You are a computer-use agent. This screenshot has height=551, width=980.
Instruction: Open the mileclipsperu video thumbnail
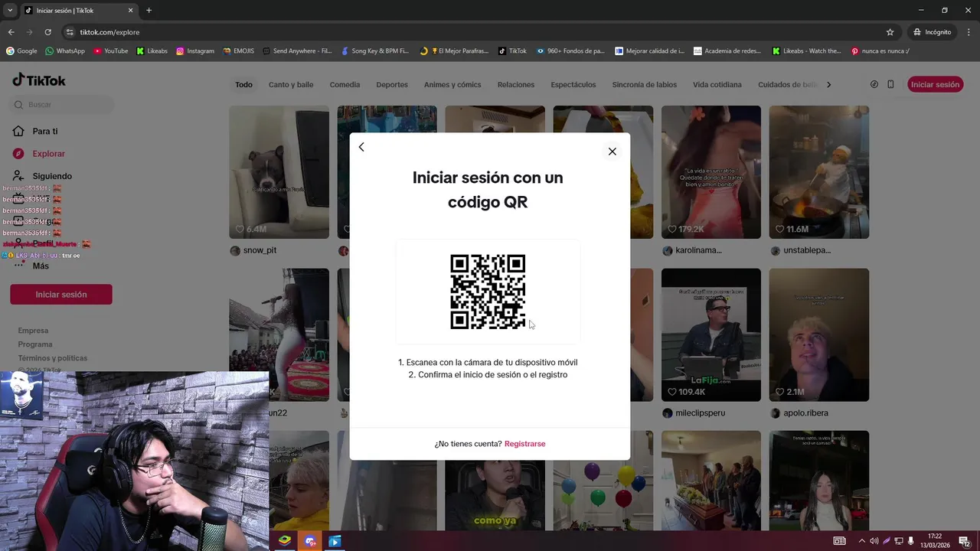tap(711, 334)
